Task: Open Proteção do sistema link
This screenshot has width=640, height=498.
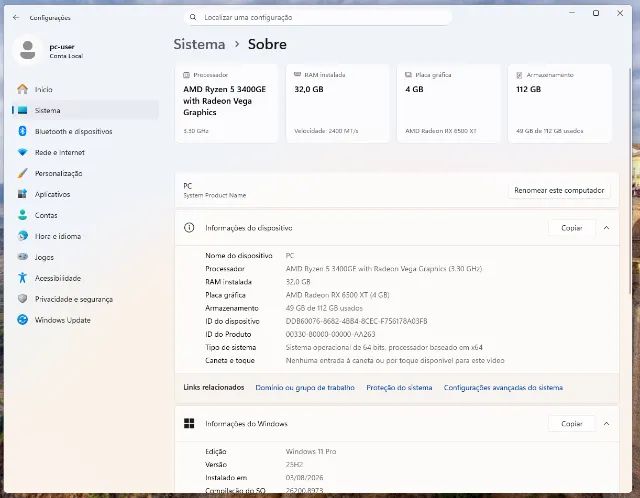Action: pyautogui.click(x=399, y=387)
